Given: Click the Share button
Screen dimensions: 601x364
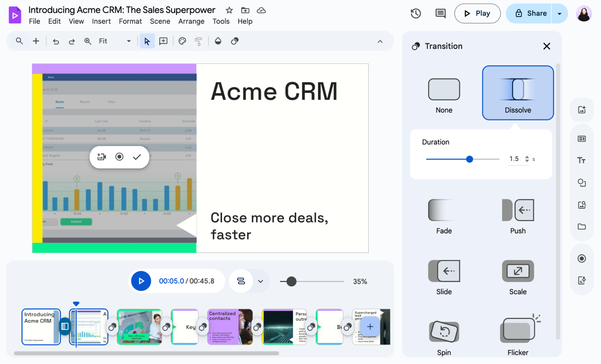Looking at the screenshot, I should click(529, 14).
